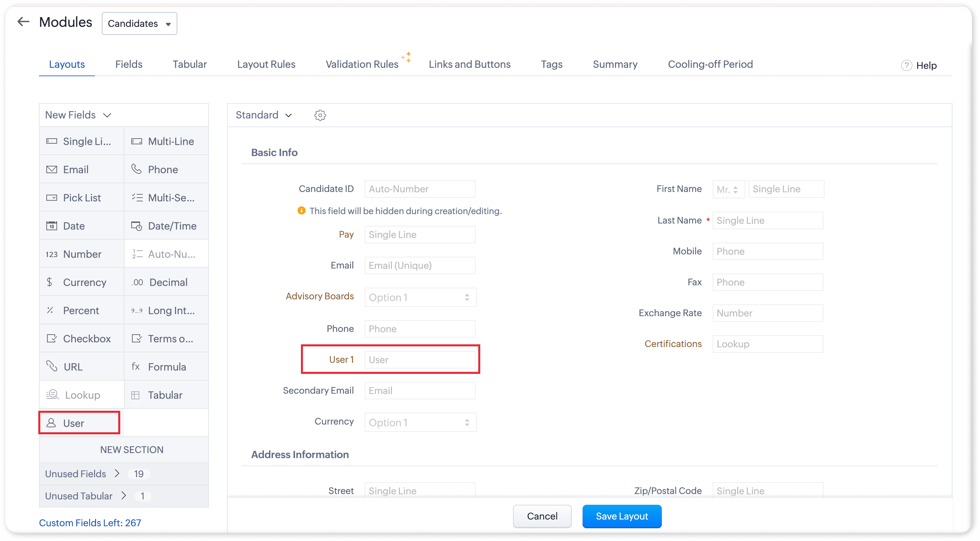Switch to the Validation Rules tab
The image size is (980, 541).
[x=361, y=64]
